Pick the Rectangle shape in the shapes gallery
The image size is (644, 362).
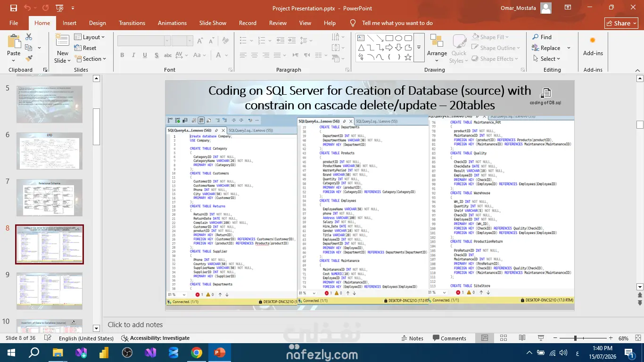pyautogui.click(x=389, y=38)
